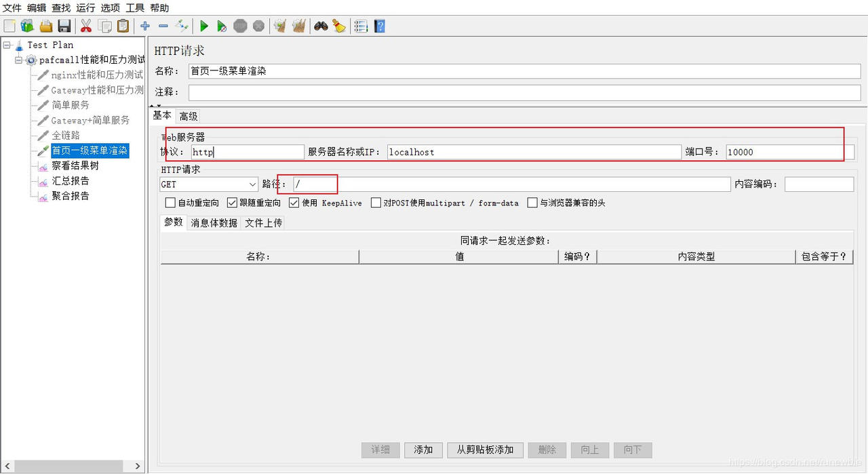The image size is (868, 474).
Task: Click the blue minus Collapse All icon
Action: [x=163, y=26]
